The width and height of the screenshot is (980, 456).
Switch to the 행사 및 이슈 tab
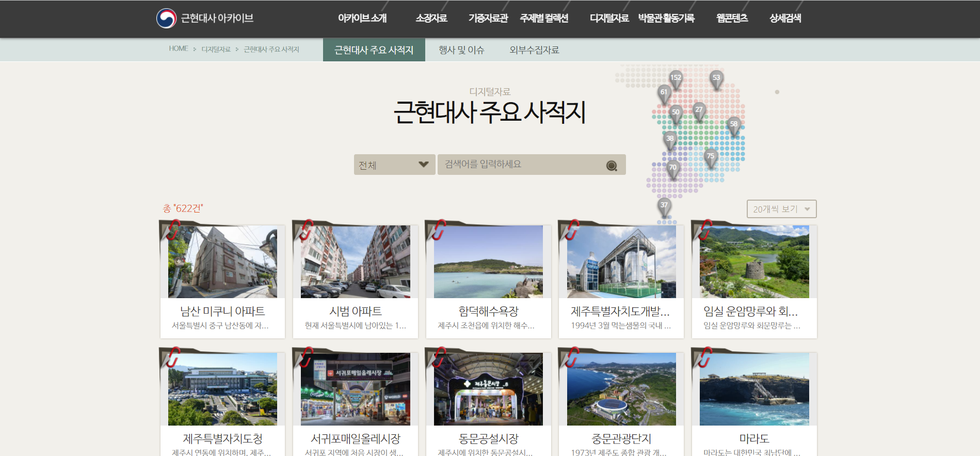tap(461, 50)
